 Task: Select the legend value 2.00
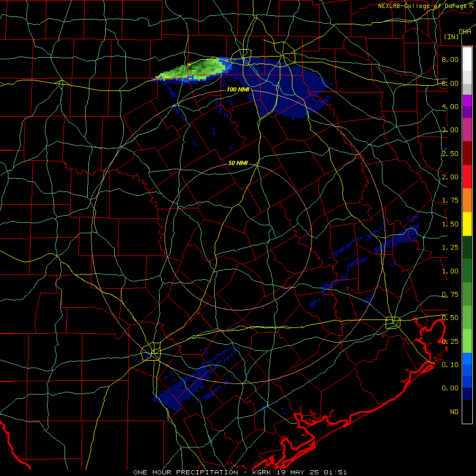click(450, 177)
